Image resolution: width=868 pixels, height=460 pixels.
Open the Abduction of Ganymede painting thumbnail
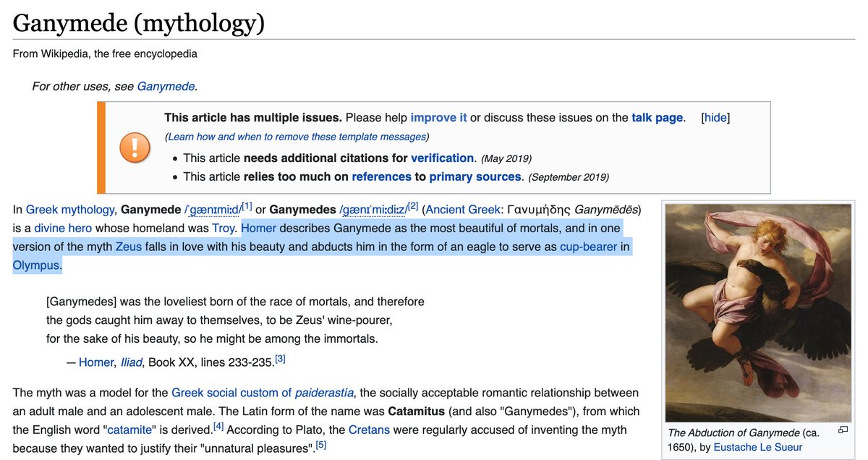coord(759,313)
